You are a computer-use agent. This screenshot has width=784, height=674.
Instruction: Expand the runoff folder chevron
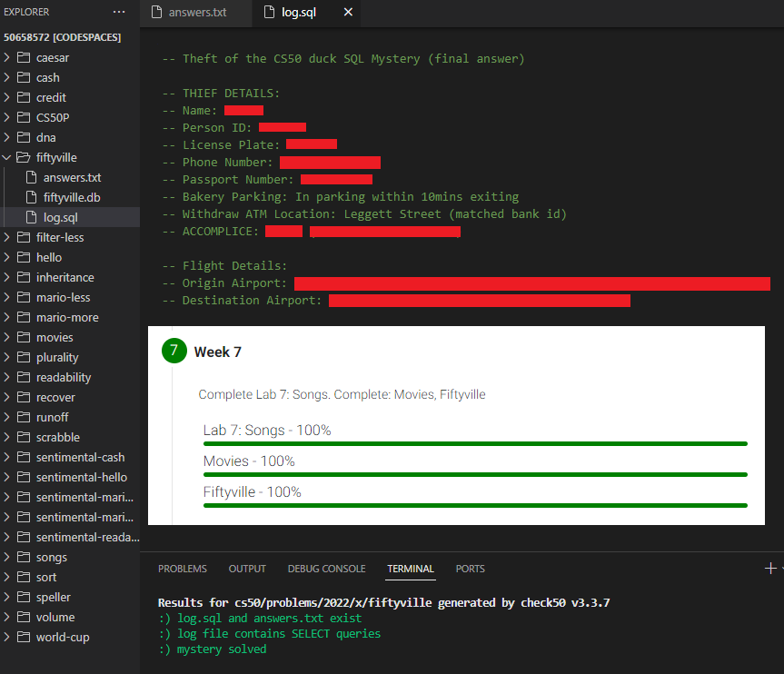point(7,417)
